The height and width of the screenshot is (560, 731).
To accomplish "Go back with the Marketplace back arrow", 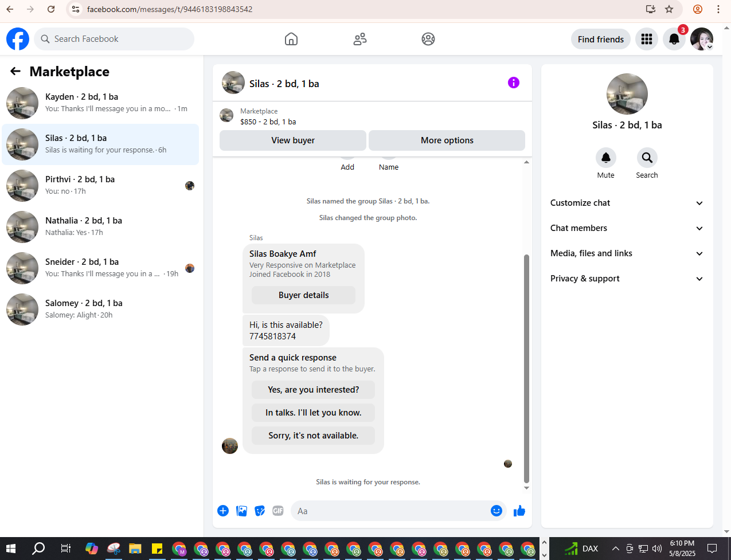I will [x=15, y=71].
